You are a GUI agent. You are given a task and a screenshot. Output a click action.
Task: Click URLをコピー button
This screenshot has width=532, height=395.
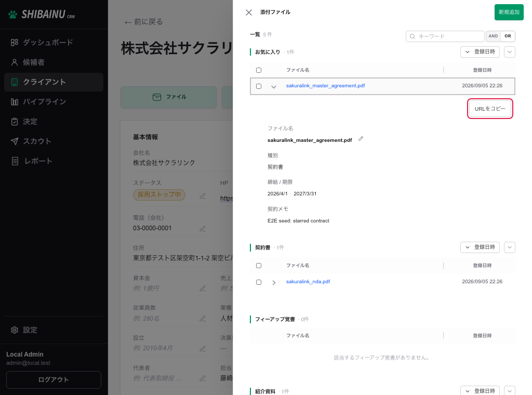(x=490, y=109)
